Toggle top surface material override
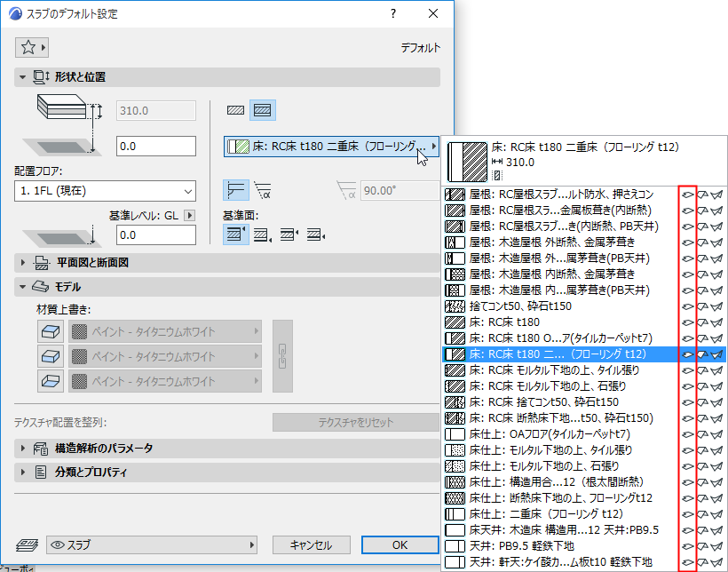The height and width of the screenshot is (572, 728). point(50,332)
